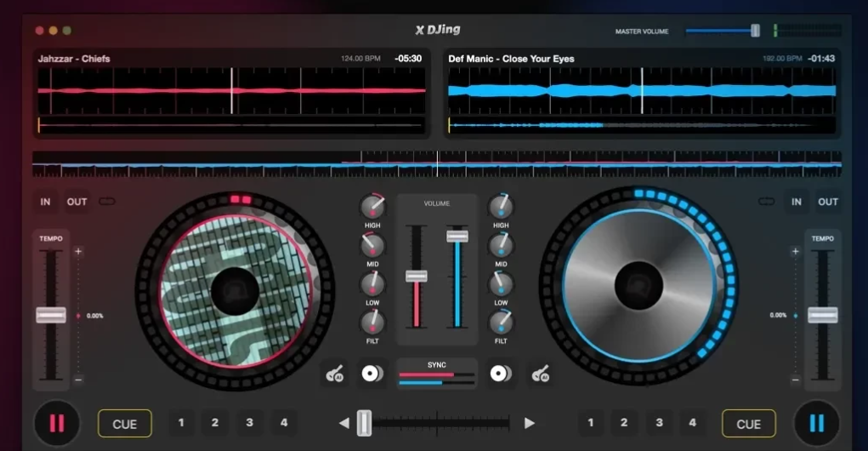Click the Jahzzar - Chiefs track title
Viewport: 868px width, 451px height.
[x=74, y=59]
